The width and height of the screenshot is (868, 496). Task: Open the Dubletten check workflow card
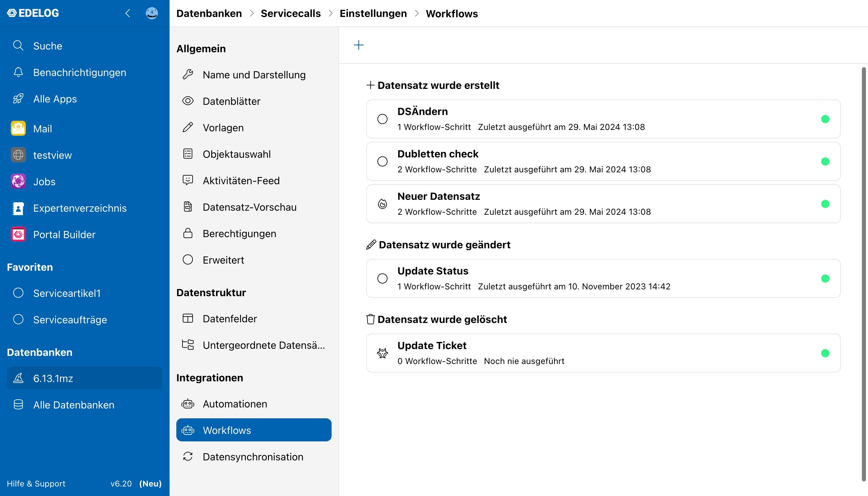tap(603, 161)
